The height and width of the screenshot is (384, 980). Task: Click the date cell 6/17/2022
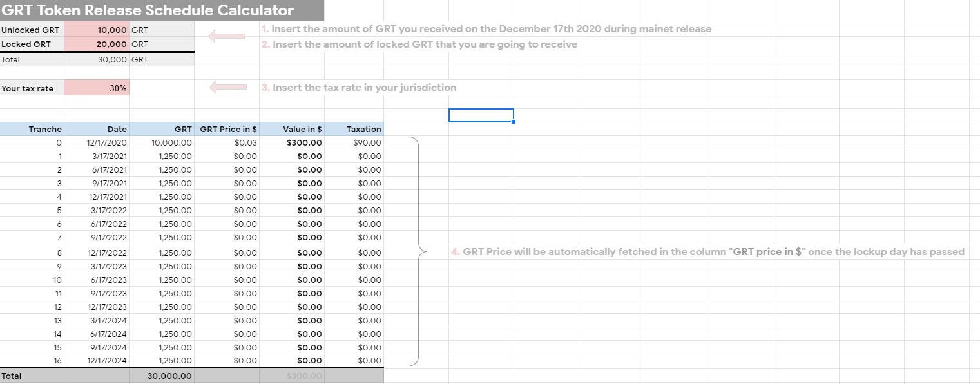click(x=97, y=224)
